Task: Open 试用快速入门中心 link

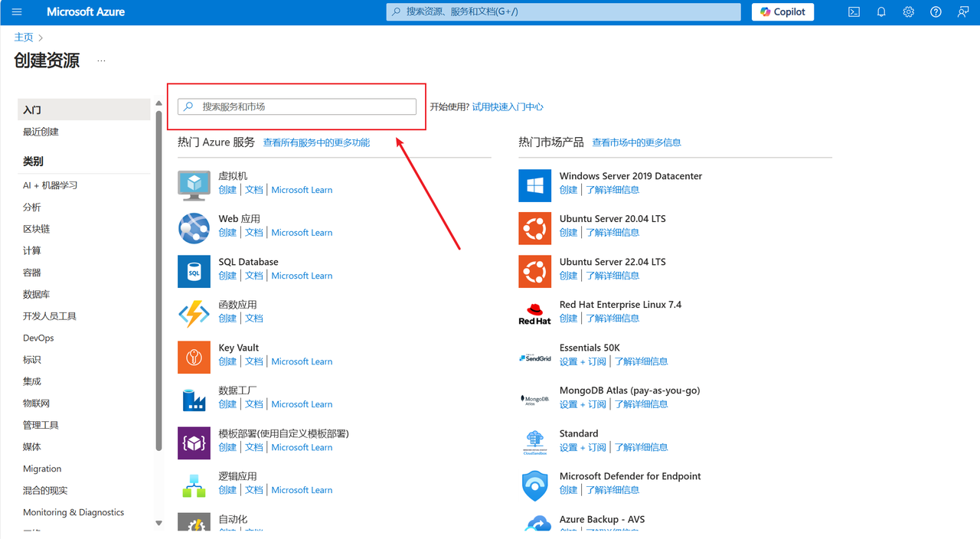Action: pos(507,107)
